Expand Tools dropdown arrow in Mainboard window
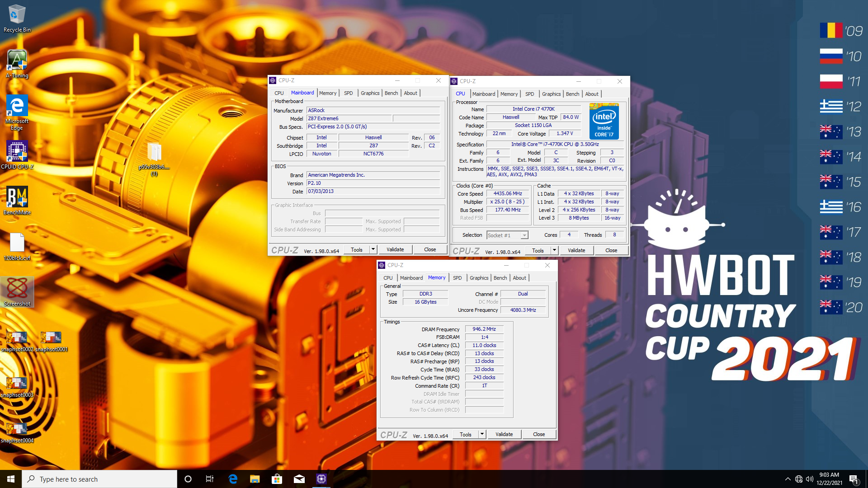868x488 pixels. pyautogui.click(x=373, y=249)
